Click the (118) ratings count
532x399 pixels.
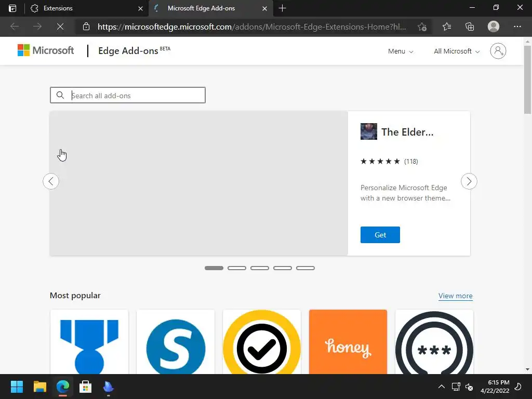(x=411, y=162)
